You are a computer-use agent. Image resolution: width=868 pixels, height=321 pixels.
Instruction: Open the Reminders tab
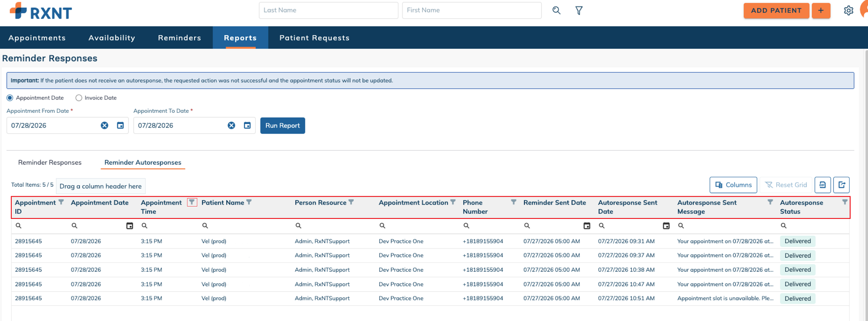pyautogui.click(x=179, y=38)
